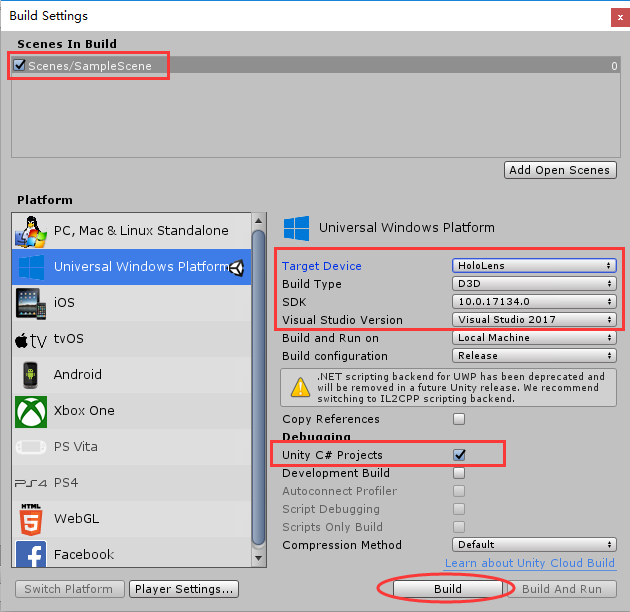Click the Switch Platform button

69,589
